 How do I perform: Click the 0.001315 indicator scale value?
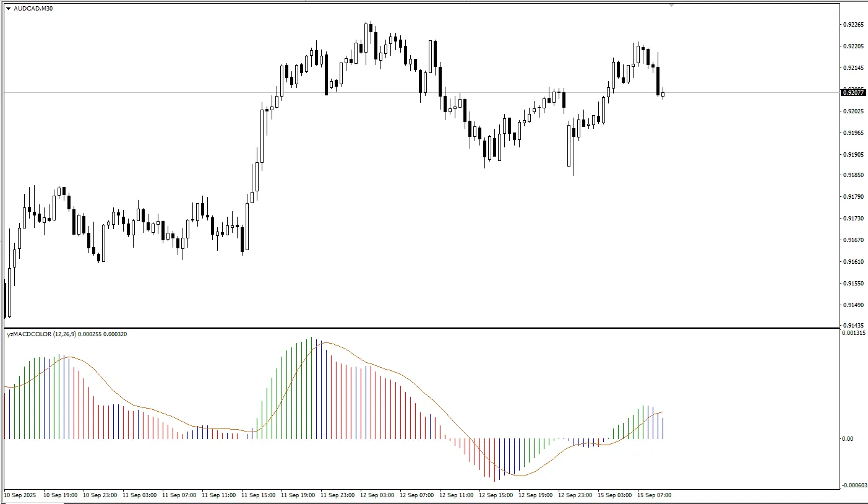[x=854, y=333]
